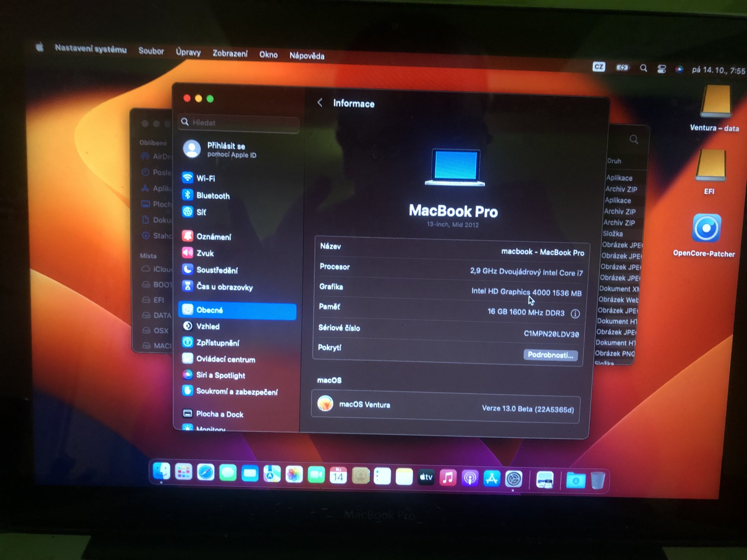Open Soustředění (Focus) settings
Screen dimensions: 747x560
pyautogui.click(x=217, y=270)
